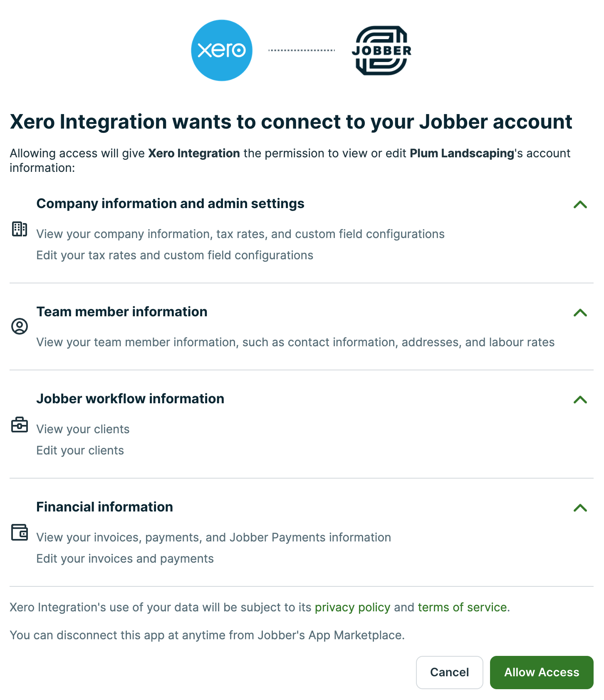The height and width of the screenshot is (700, 604).
Task: Click the company building icon
Action: coord(20,229)
